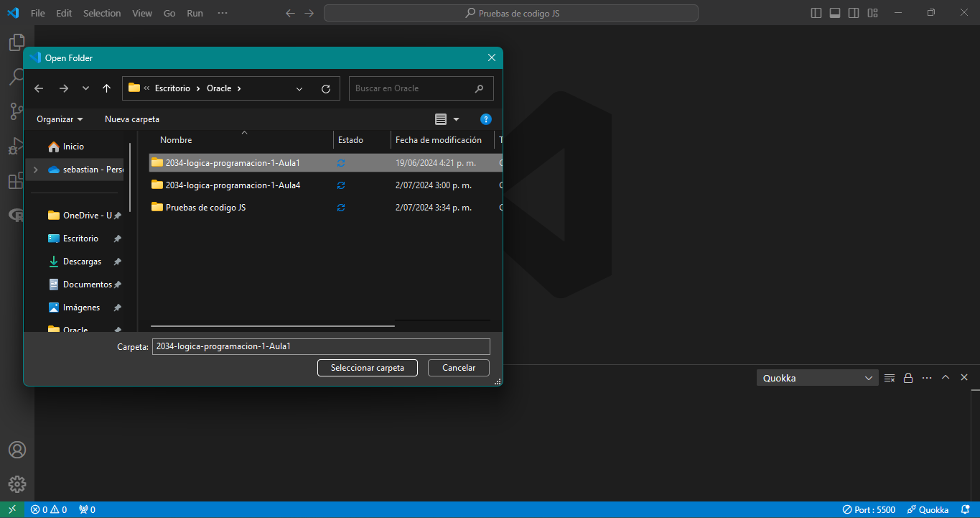This screenshot has width=980, height=518.
Task: Open the Source Control view
Action: [x=17, y=111]
